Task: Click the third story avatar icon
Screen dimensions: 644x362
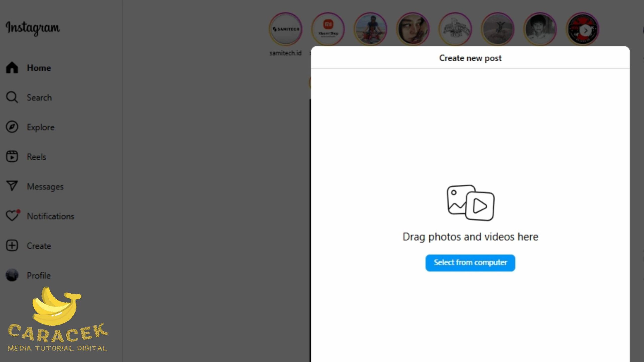Action: tap(371, 29)
